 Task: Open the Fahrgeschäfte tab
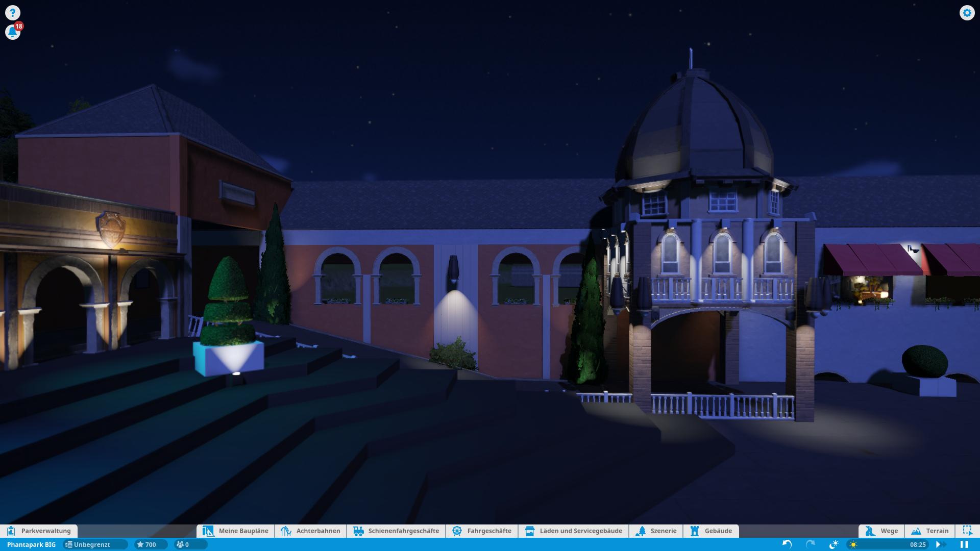482,531
